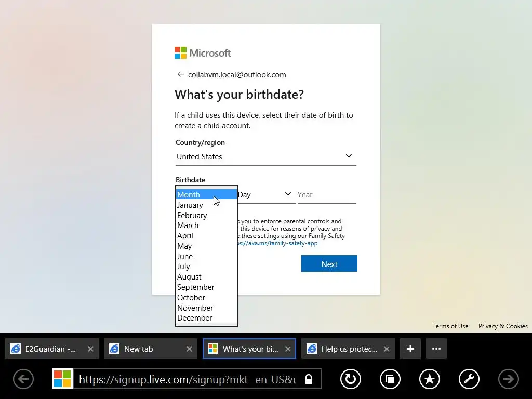Close the New tab tab
This screenshot has width=532, height=399.
[189, 349]
